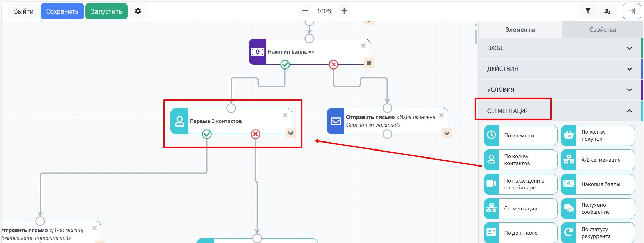Click envelope icon on Игра окончена letter node
The image size is (644, 243).
(336, 121)
